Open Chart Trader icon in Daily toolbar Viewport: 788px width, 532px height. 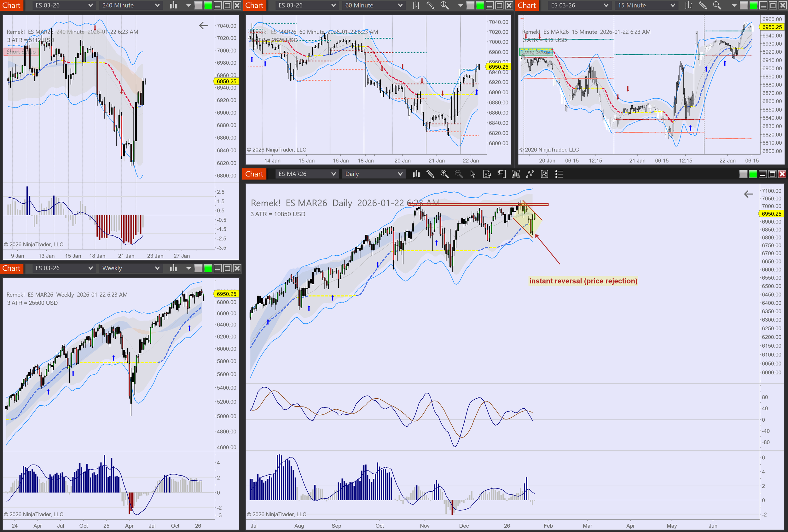point(501,174)
